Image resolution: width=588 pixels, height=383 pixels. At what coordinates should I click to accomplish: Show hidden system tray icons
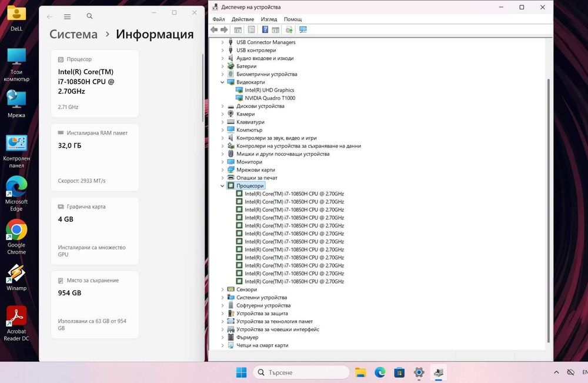point(556,372)
